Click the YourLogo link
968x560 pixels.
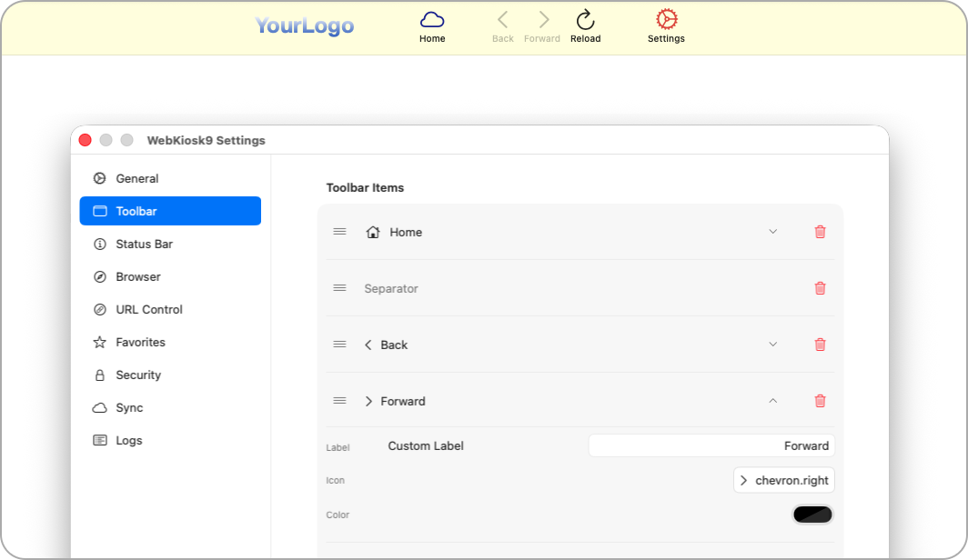tap(304, 25)
